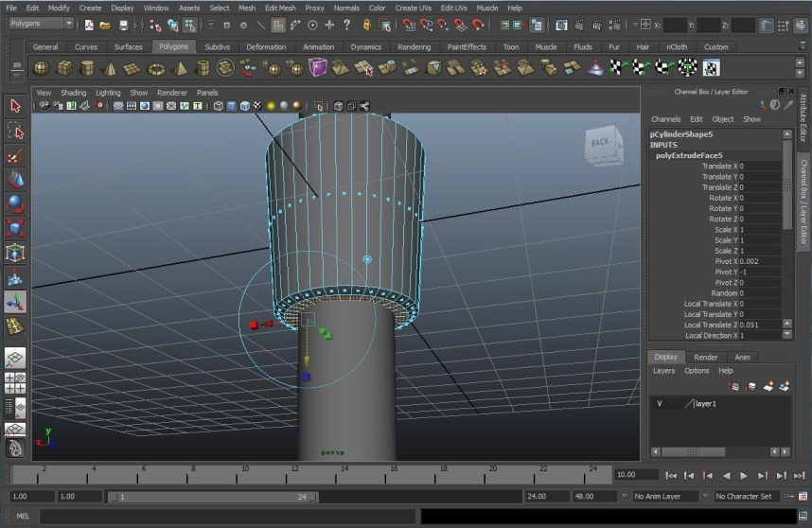Toggle the layer1 display type box
812x528 pixels.
pyautogui.click(x=674, y=404)
